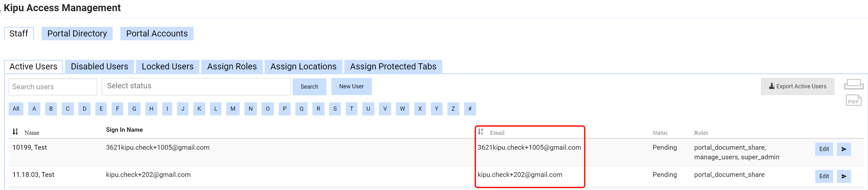Click the PDF export icon
The image size is (868, 190).
pyautogui.click(x=853, y=100)
